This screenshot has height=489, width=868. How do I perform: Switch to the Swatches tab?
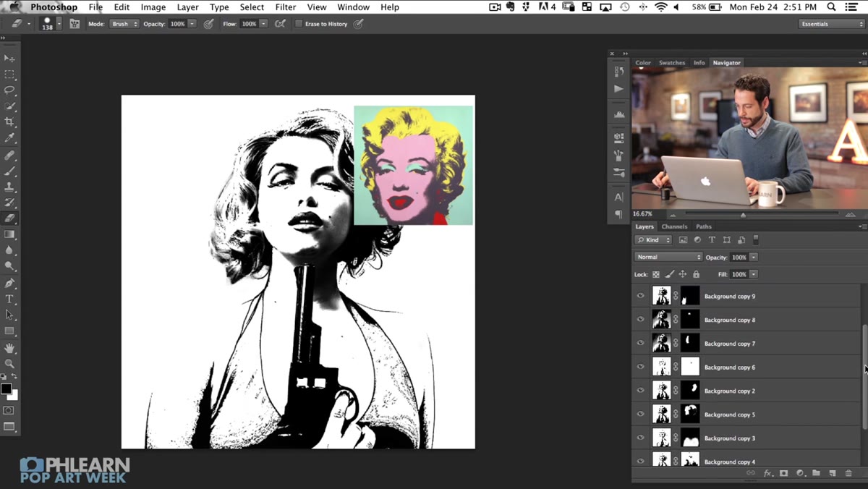pyautogui.click(x=672, y=63)
